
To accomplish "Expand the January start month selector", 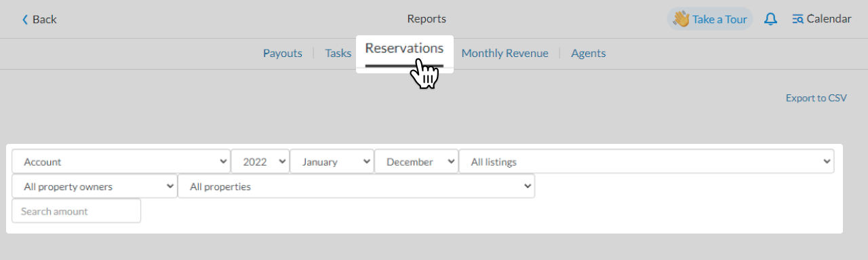I will pyautogui.click(x=332, y=162).
